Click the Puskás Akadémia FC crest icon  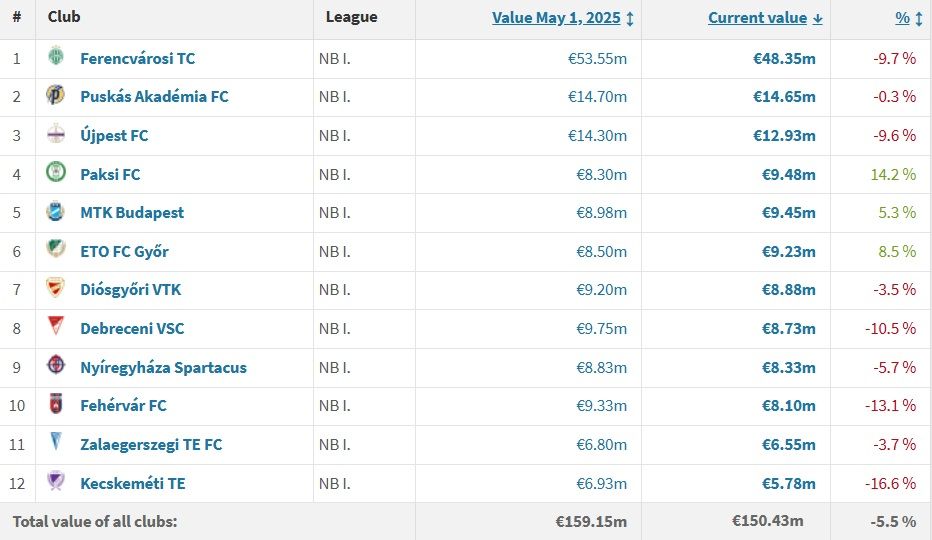pyautogui.click(x=55, y=95)
